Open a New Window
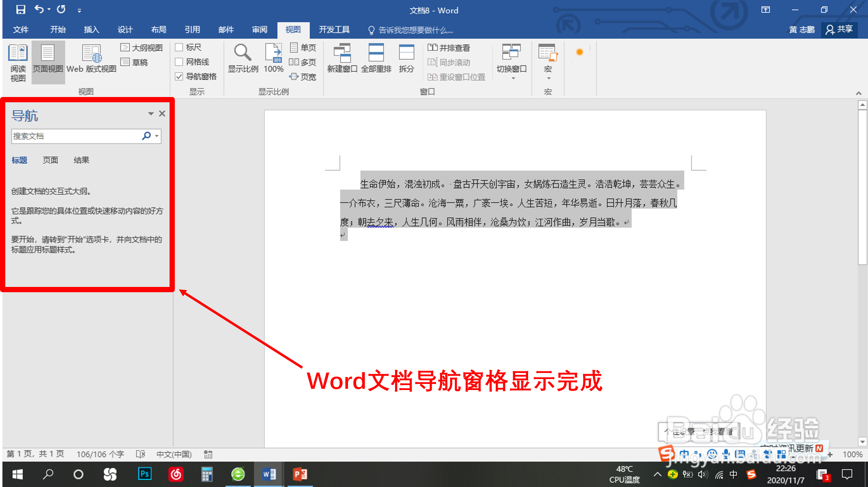Screen dimensions: 868x487 pos(342,58)
